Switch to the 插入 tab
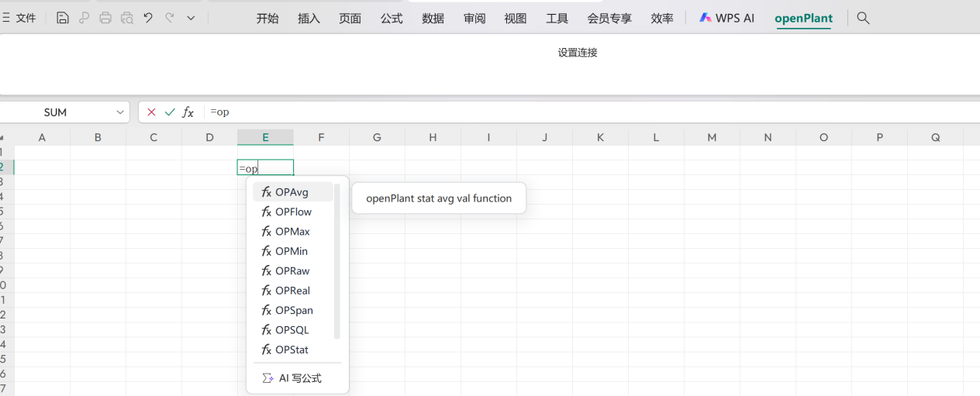This screenshot has height=396, width=980. [x=309, y=18]
